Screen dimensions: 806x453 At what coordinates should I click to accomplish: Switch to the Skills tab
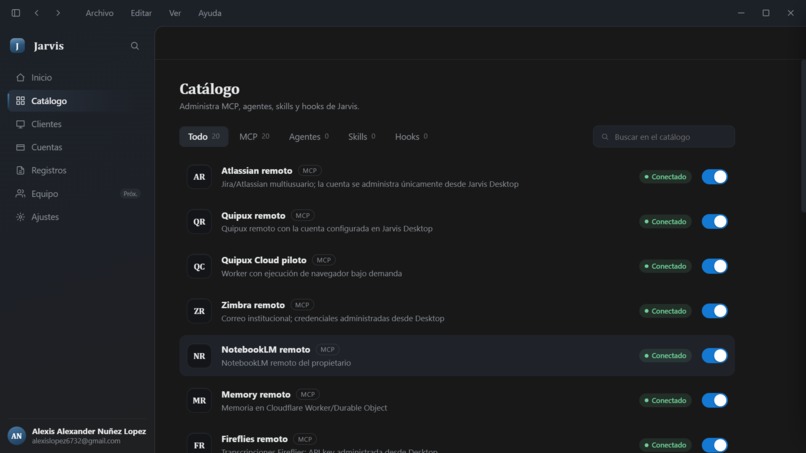(x=361, y=137)
